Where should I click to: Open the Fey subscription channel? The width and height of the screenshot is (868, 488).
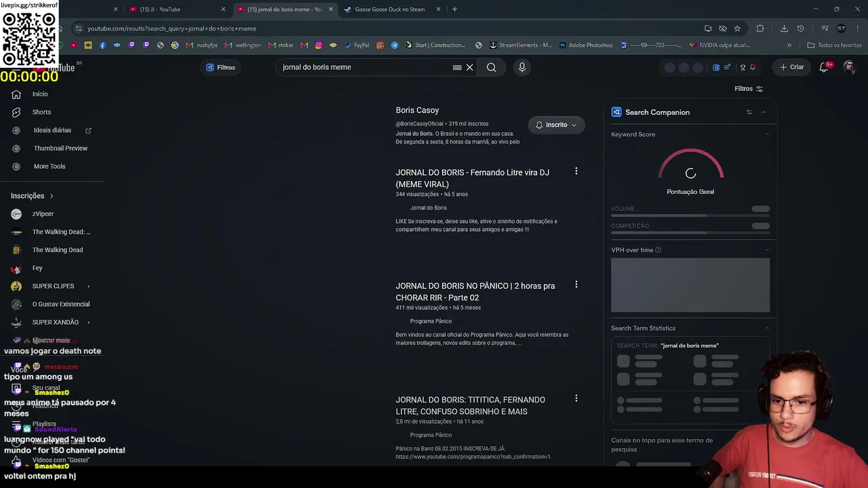pyautogui.click(x=37, y=268)
